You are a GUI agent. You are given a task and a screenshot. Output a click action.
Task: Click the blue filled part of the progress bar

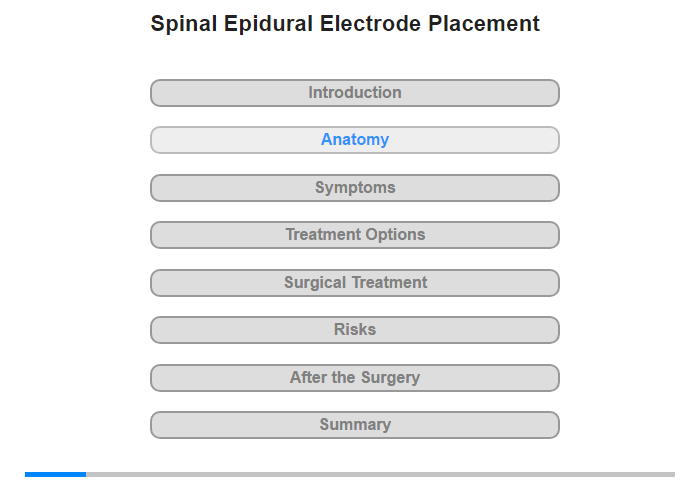(55, 474)
